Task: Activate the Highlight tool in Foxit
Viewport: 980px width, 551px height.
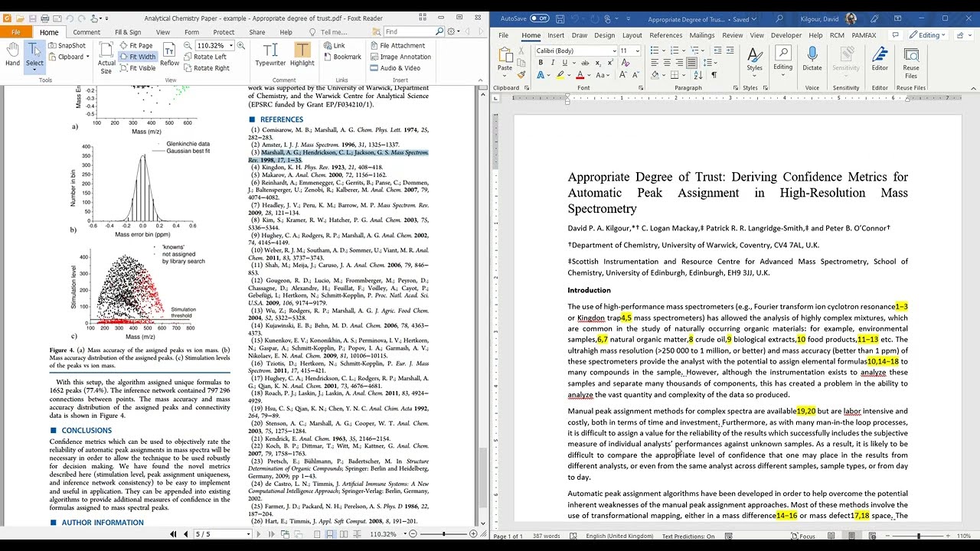Action: click(302, 55)
